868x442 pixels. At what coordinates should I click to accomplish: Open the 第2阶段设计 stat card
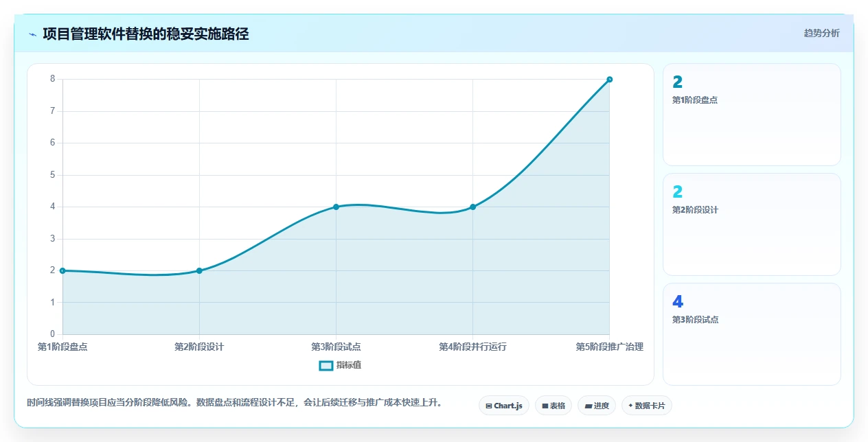(x=751, y=224)
